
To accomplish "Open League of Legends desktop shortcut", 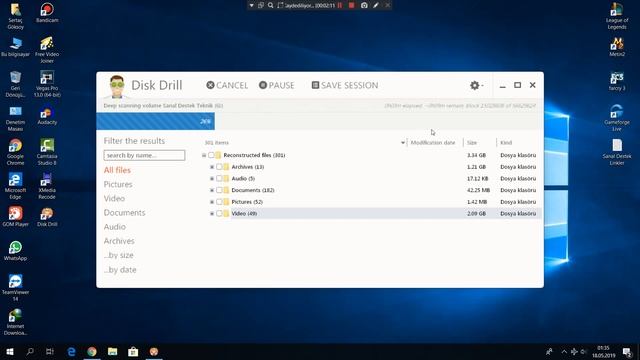I will 617,16.
